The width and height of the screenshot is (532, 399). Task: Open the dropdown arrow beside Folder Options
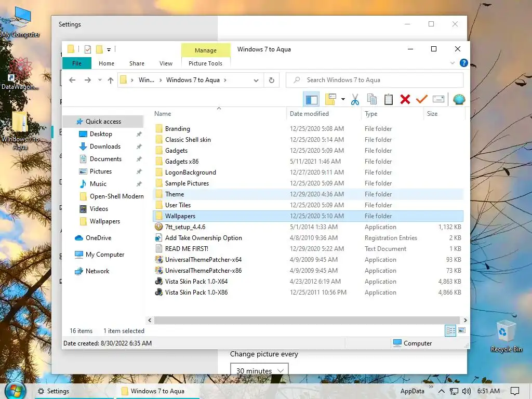coord(343,99)
